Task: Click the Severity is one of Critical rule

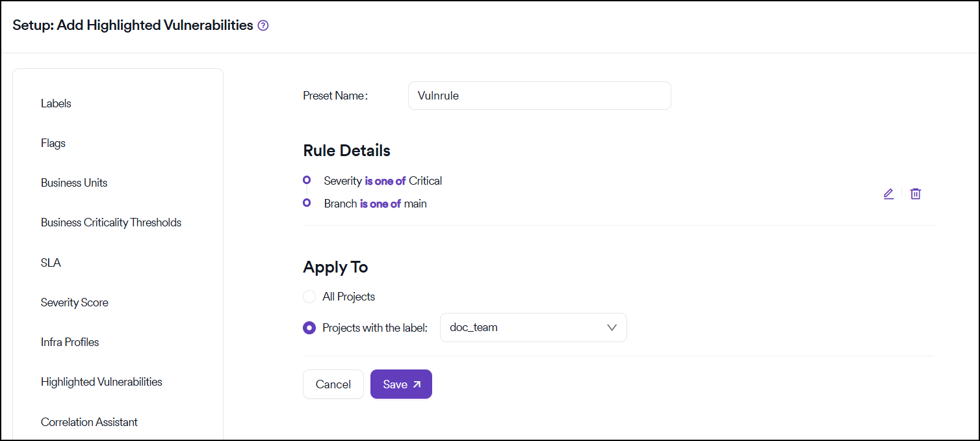Action: pos(383,181)
